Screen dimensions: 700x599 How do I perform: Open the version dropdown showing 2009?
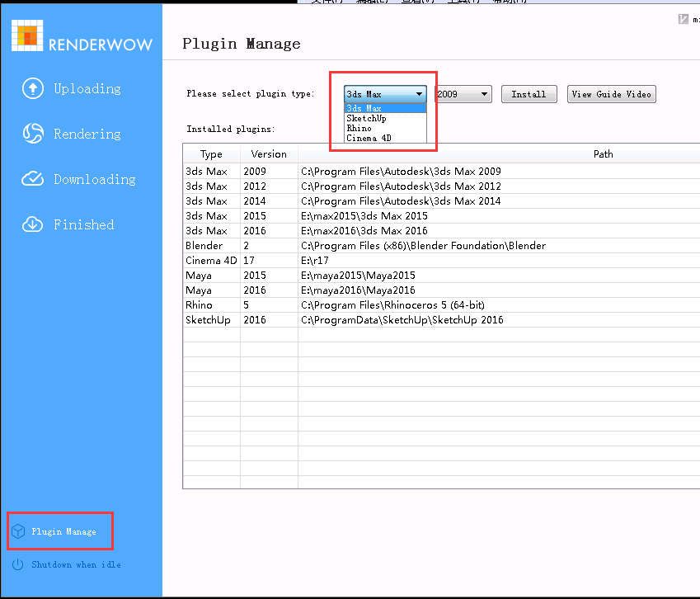pyautogui.click(x=462, y=94)
